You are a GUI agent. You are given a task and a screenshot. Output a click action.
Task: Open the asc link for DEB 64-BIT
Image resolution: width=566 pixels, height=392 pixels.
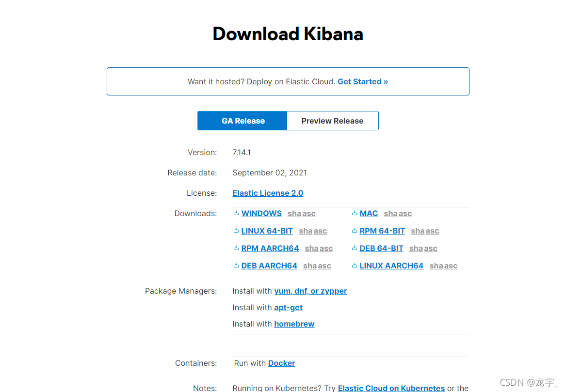pyautogui.click(x=430, y=248)
